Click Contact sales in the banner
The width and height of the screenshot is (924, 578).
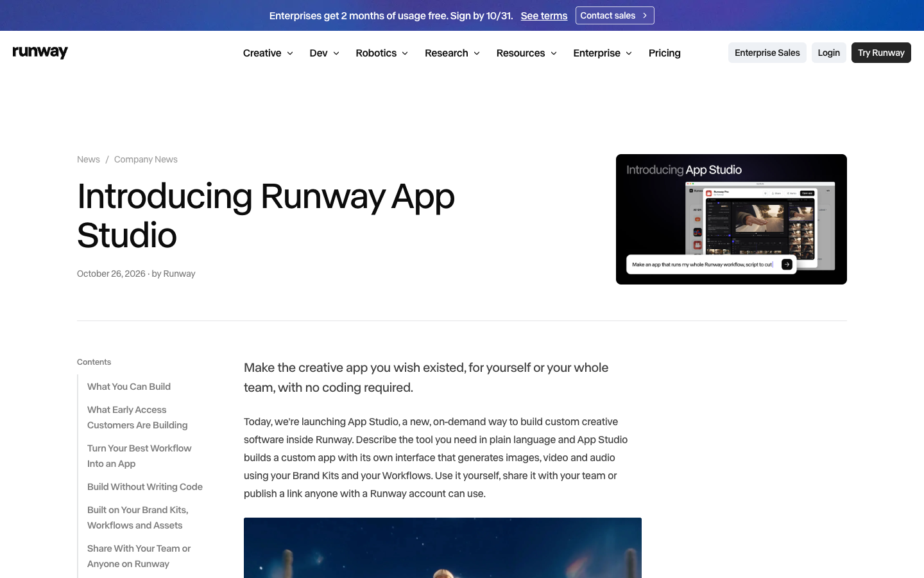(615, 15)
